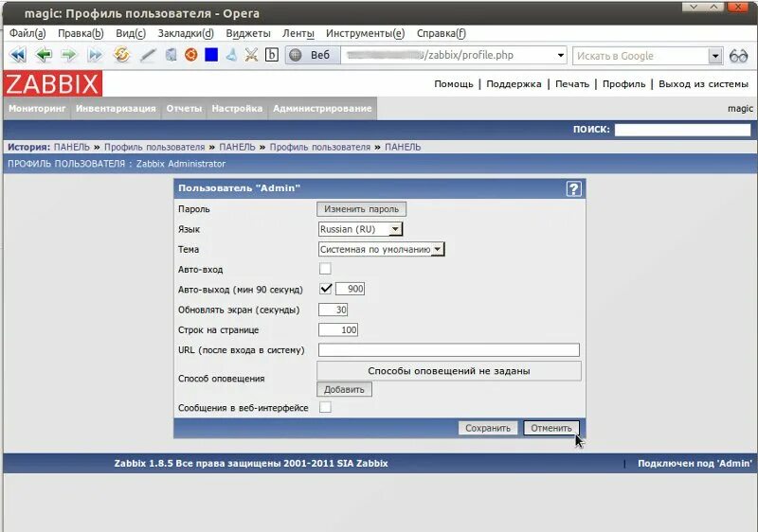The width and height of the screenshot is (758, 532).
Task: Click the last ПАНЕЛЬ breadcrumb link
Action: click(403, 147)
